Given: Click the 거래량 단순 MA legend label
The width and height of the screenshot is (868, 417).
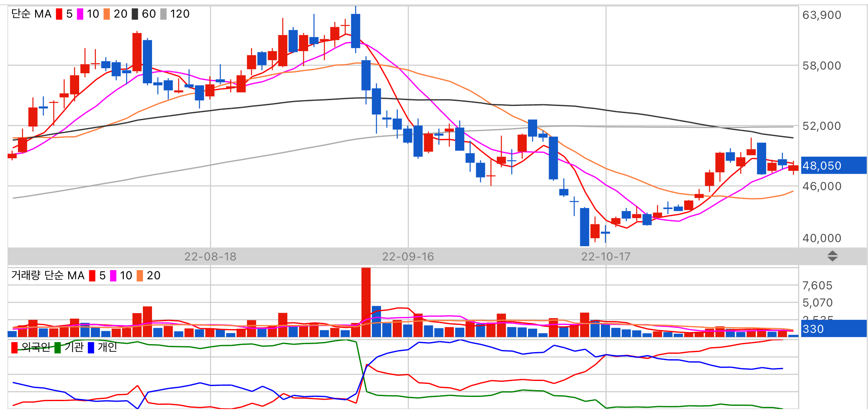Looking at the screenshot, I should coord(48,275).
